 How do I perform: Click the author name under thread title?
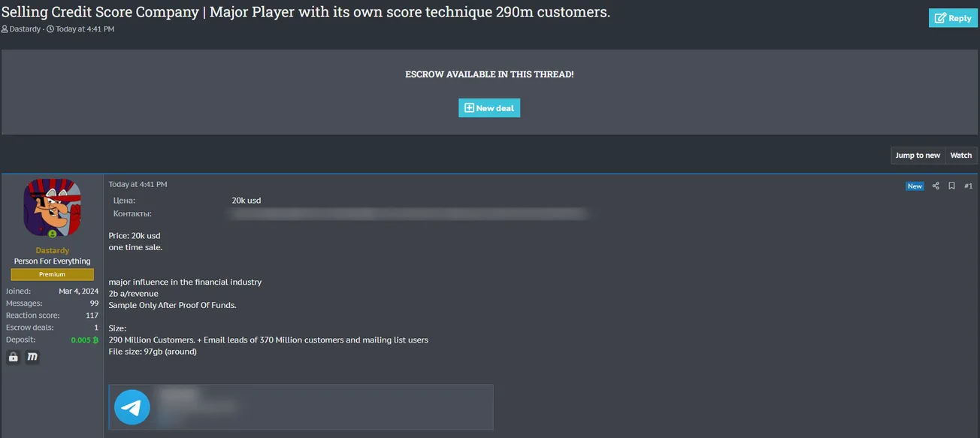tap(25, 29)
